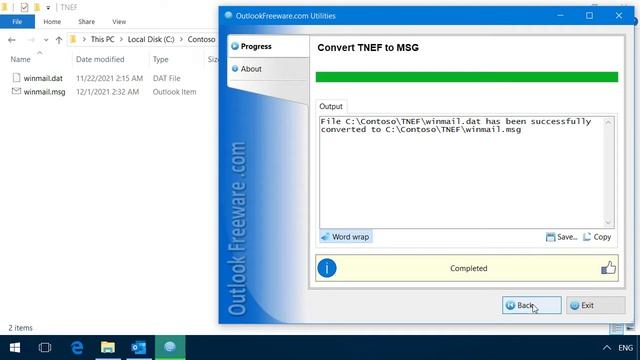Open Customize Quick Access Toolbar dropdown
The width and height of the screenshot is (640, 360).
pos(48,7)
